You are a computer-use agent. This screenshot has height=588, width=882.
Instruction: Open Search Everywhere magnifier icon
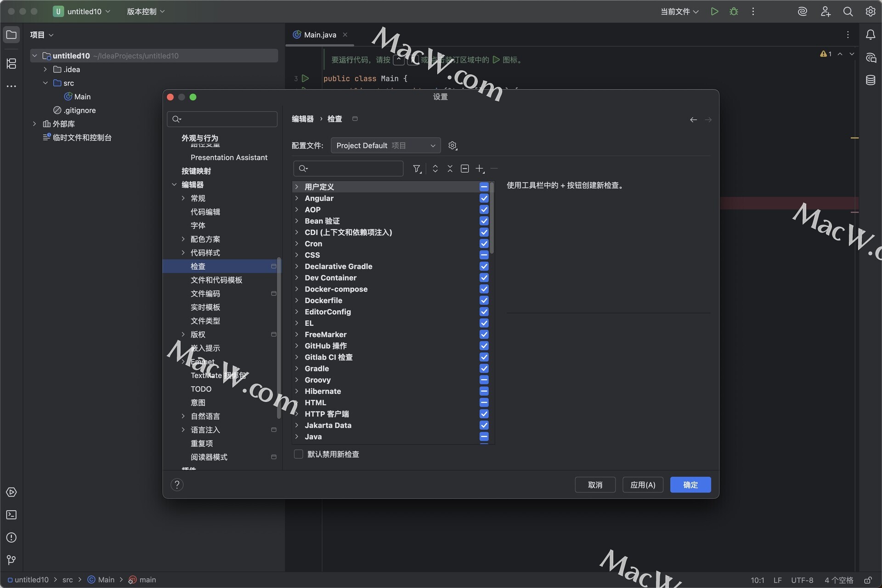848,11
